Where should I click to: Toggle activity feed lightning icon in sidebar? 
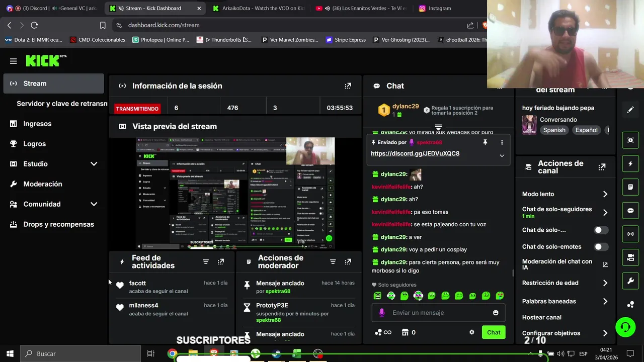click(x=630, y=164)
